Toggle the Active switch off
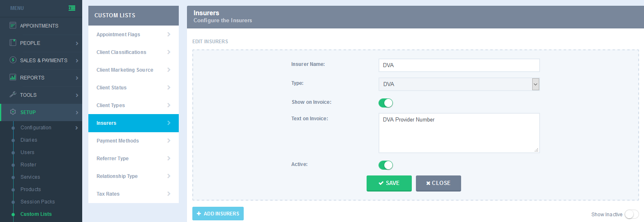Viewport: 644px width, 222px height. click(385, 165)
